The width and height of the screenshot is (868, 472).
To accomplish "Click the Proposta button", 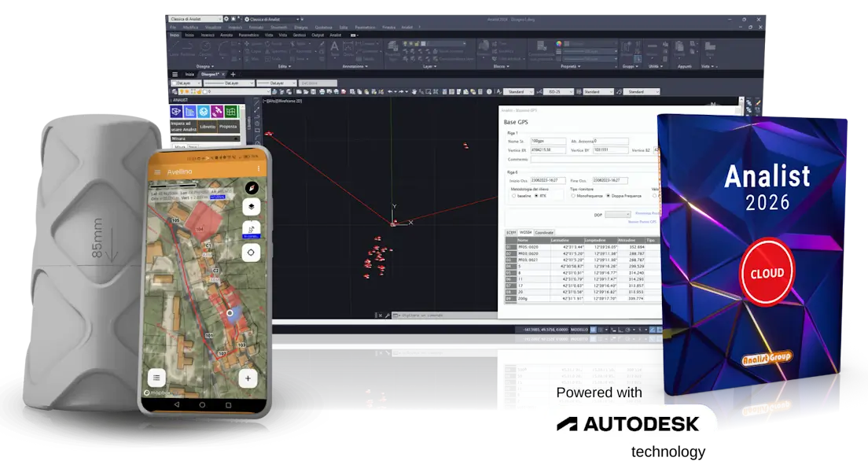I will tap(228, 127).
